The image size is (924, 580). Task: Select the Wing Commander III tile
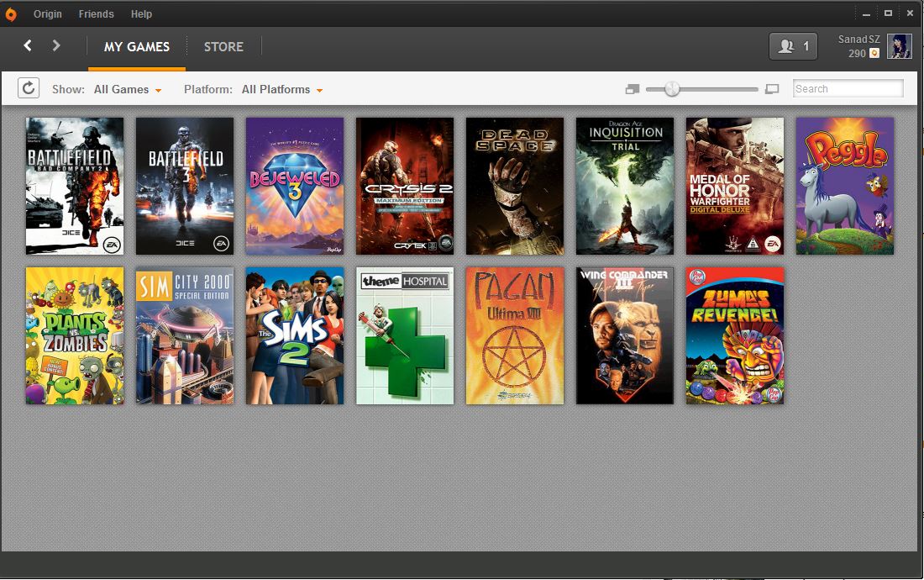pyautogui.click(x=625, y=335)
